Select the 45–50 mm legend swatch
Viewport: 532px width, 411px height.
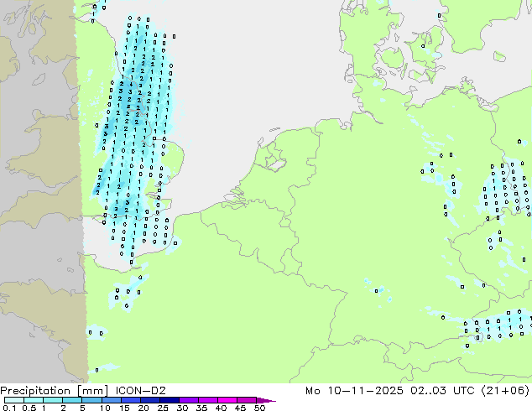(247, 400)
